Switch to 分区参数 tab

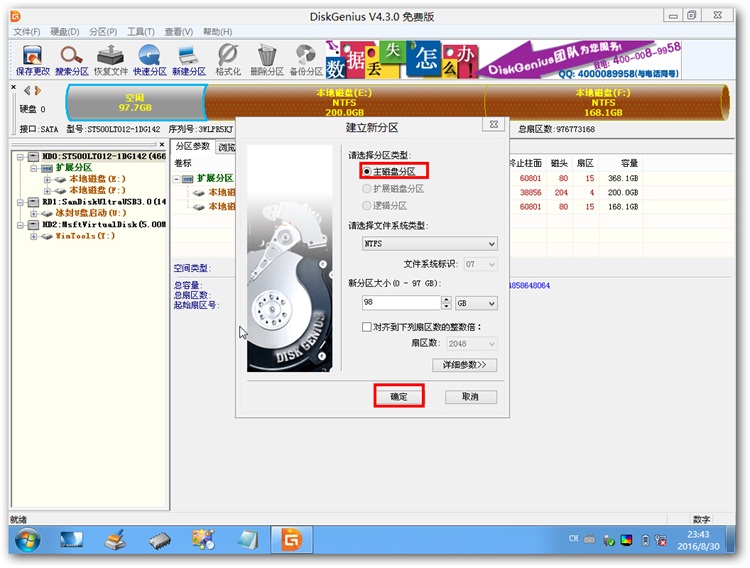193,146
